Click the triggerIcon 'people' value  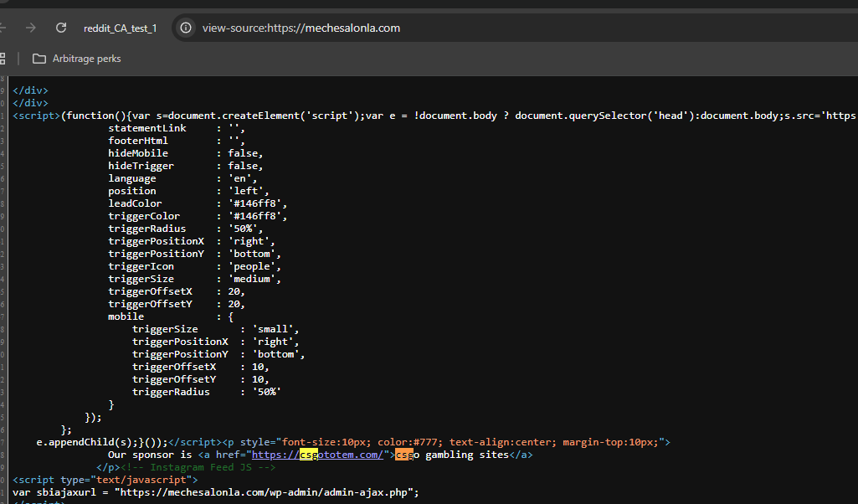[254, 266]
